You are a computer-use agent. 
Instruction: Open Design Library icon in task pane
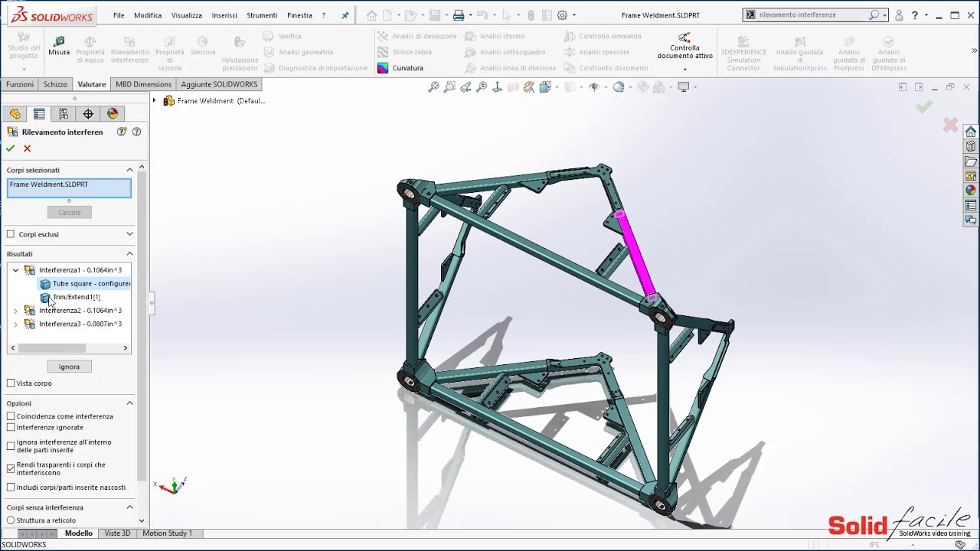[971, 146]
